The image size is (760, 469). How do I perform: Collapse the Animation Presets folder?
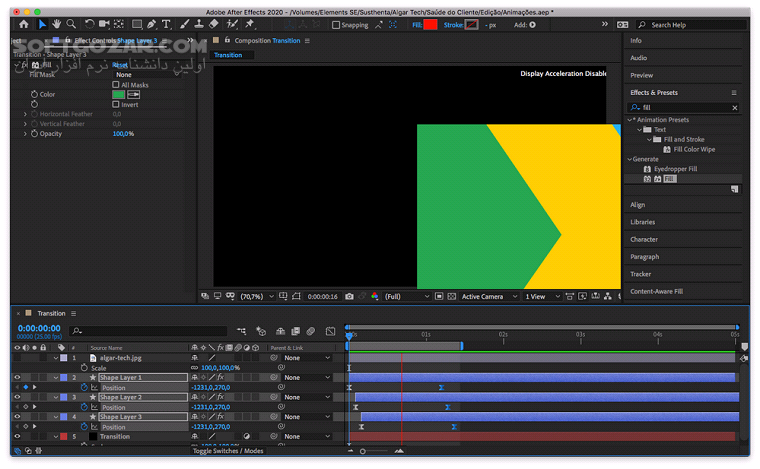pyautogui.click(x=630, y=120)
